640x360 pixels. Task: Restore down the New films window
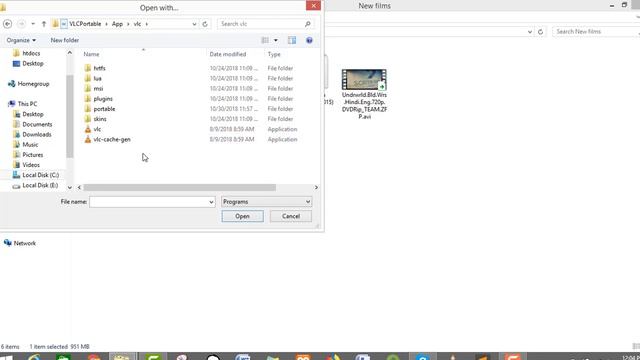tap(624, 5)
